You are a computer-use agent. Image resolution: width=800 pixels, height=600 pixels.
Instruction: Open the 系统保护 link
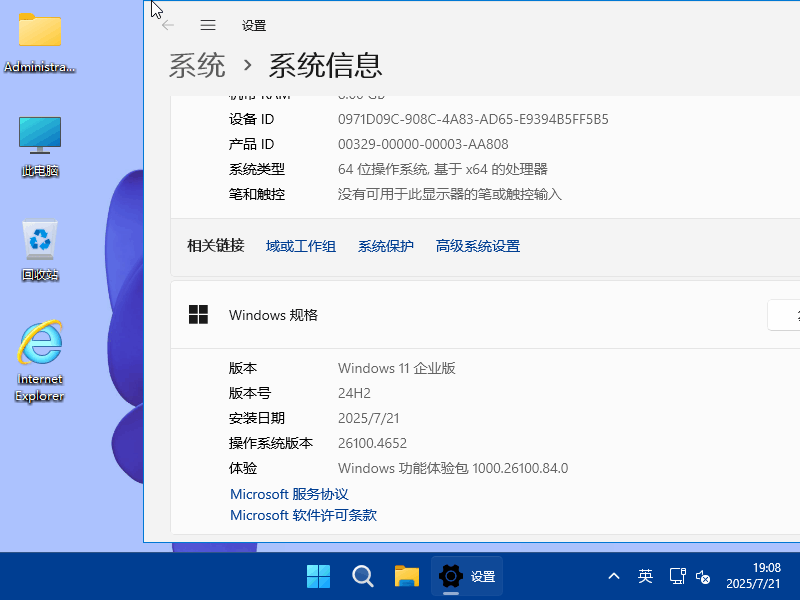click(x=386, y=246)
